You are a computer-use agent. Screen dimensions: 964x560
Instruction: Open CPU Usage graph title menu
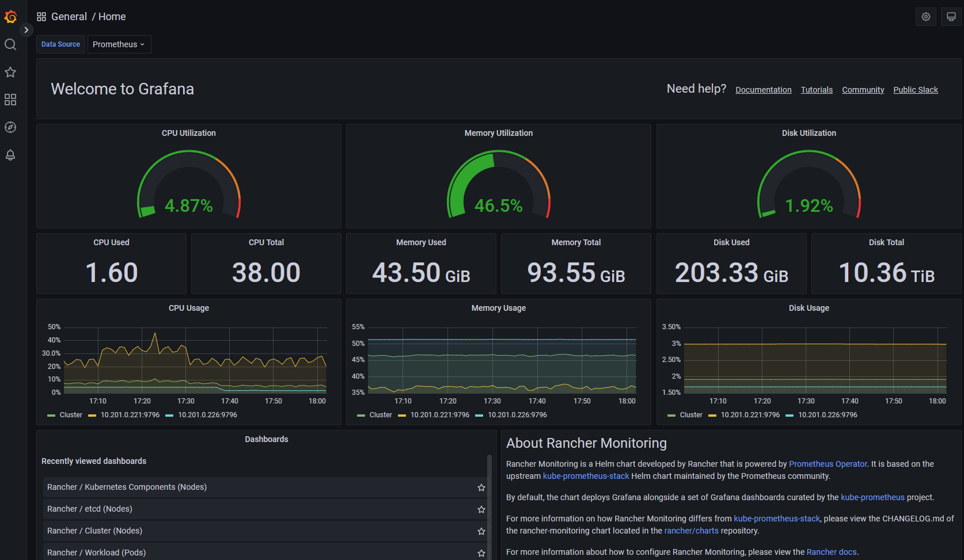pos(189,308)
